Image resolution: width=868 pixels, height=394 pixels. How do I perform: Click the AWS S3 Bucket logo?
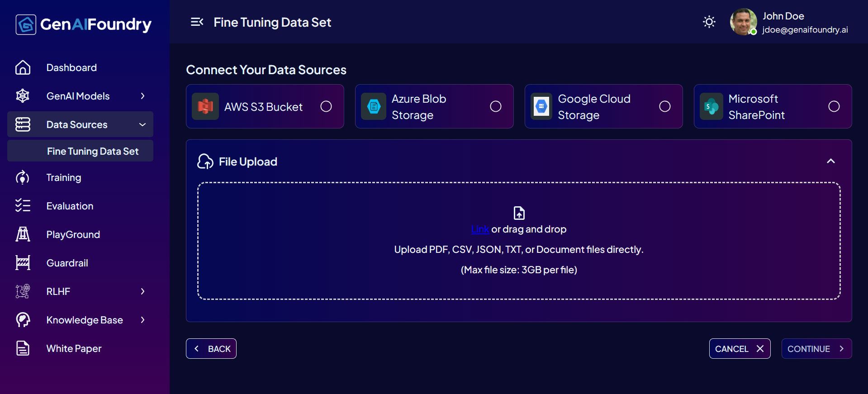click(205, 106)
